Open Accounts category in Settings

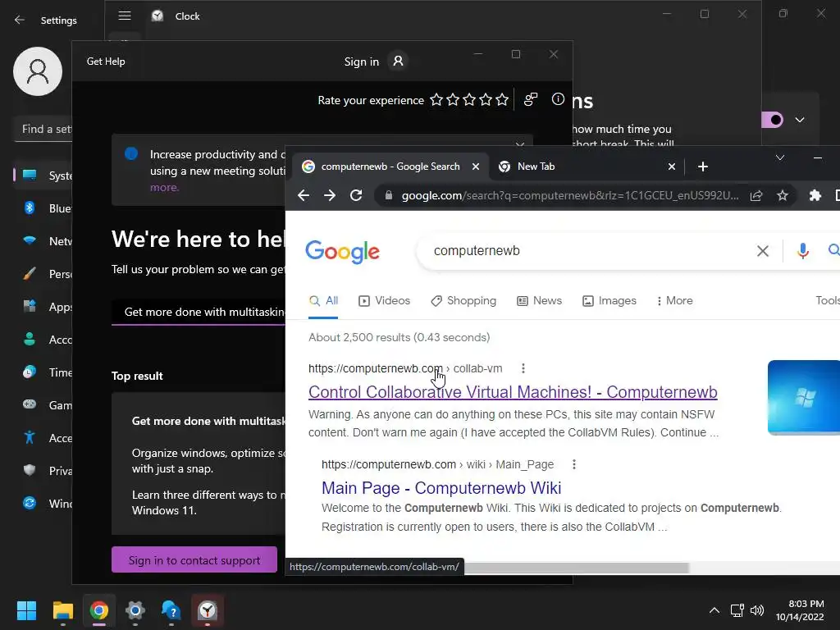coord(44,339)
